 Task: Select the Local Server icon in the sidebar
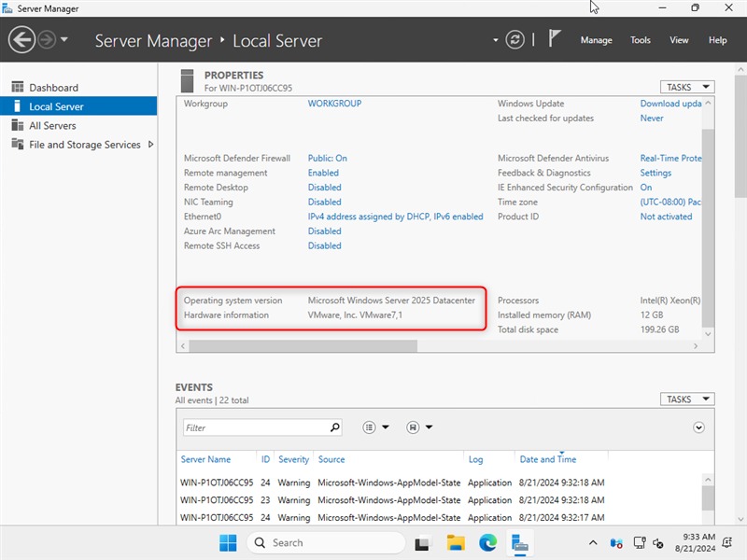tap(19, 105)
